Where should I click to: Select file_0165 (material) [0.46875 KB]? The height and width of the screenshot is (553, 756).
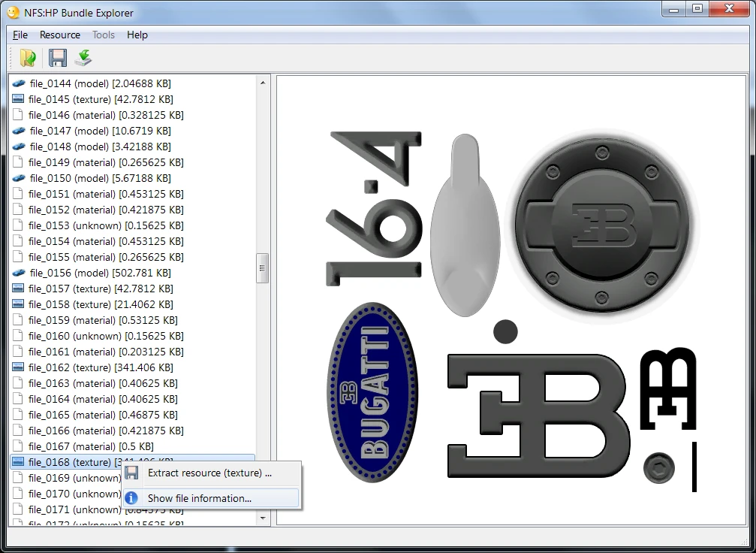103,415
